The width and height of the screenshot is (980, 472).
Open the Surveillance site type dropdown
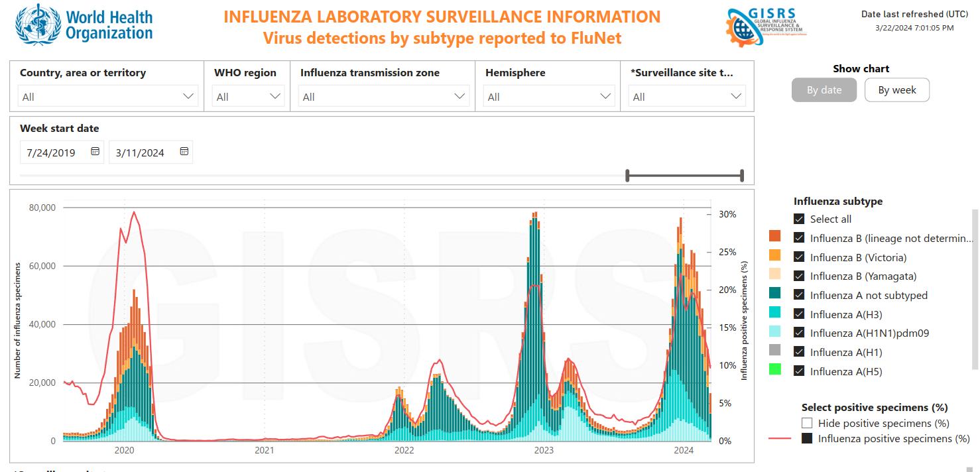click(x=687, y=97)
